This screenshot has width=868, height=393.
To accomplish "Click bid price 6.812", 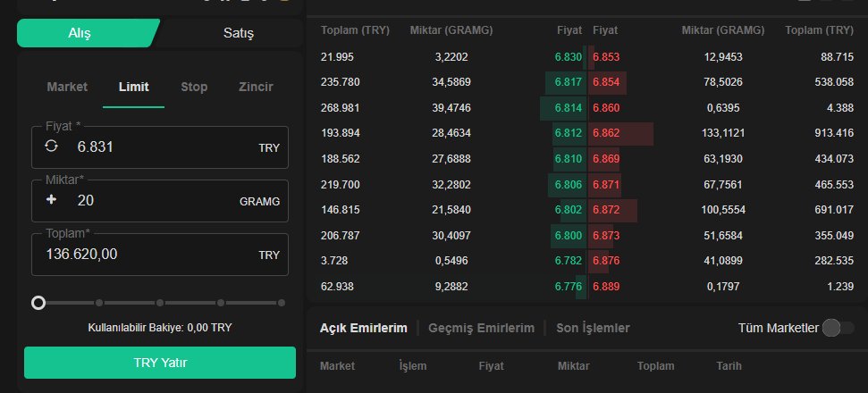I will [x=568, y=133].
